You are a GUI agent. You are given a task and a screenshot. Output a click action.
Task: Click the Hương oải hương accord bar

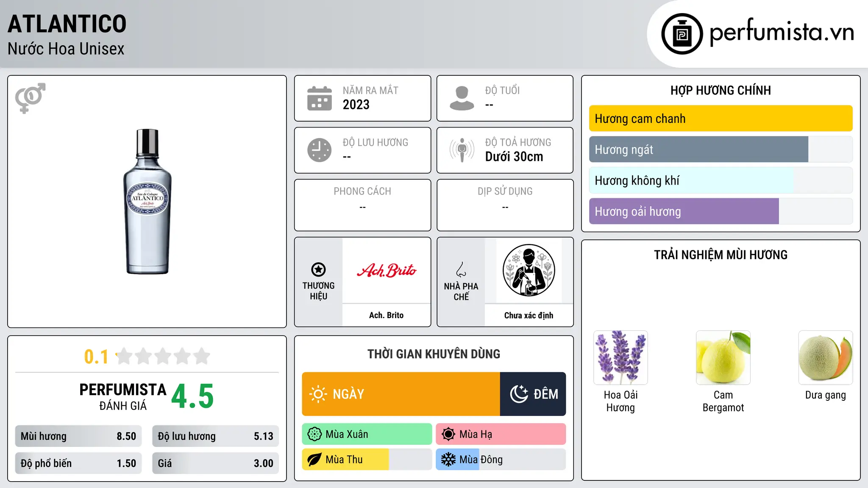pyautogui.click(x=721, y=211)
